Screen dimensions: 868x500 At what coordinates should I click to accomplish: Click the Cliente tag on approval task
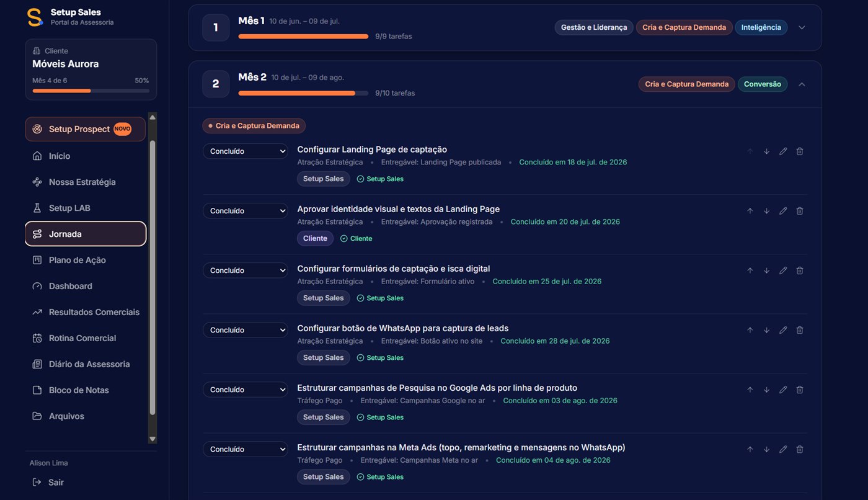pyautogui.click(x=315, y=238)
